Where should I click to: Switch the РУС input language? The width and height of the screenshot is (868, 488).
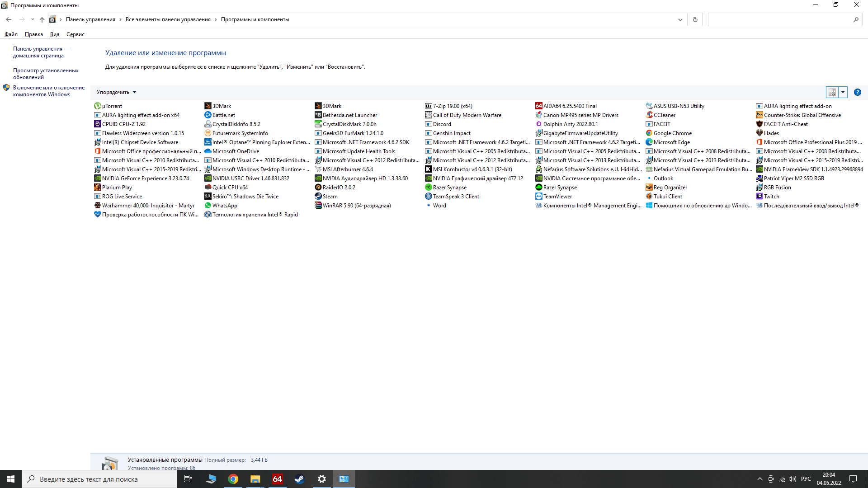pos(806,479)
